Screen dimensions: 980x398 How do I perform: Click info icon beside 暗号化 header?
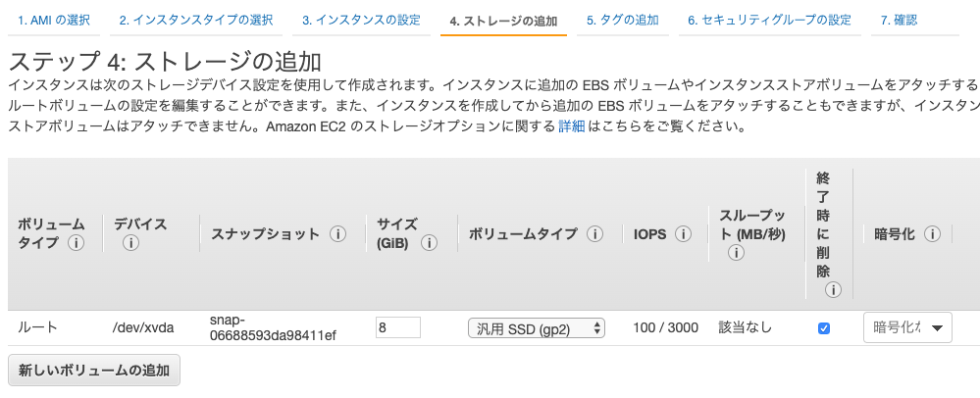coord(932,234)
